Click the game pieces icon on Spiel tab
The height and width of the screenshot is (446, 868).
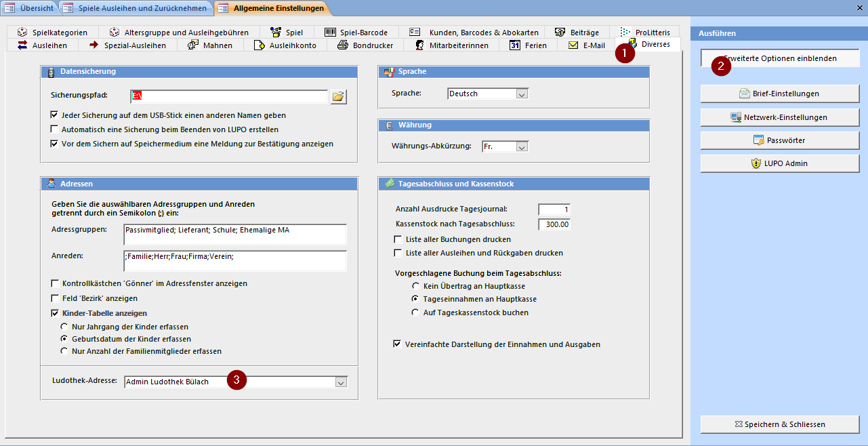[275, 32]
